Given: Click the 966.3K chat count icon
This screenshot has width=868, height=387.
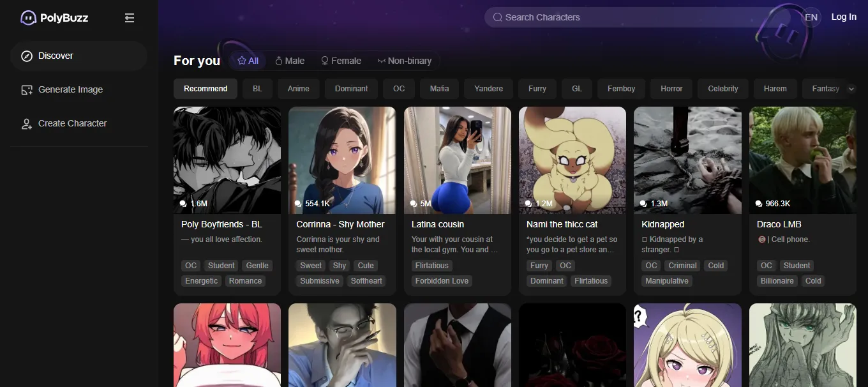Looking at the screenshot, I should pyautogui.click(x=759, y=204).
